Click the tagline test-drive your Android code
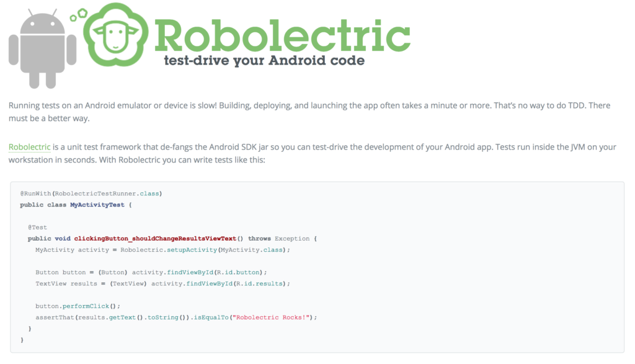Screen dimensions: 635x364 (x=264, y=60)
